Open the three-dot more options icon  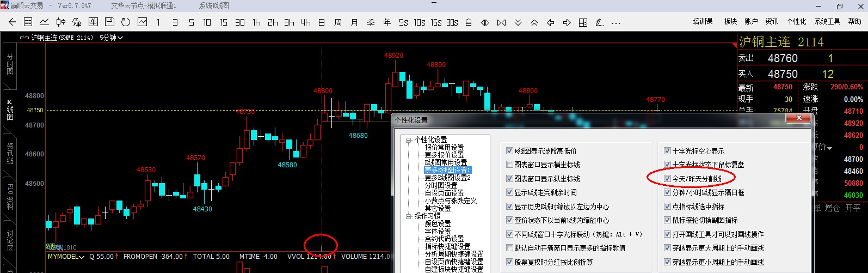click(x=616, y=23)
